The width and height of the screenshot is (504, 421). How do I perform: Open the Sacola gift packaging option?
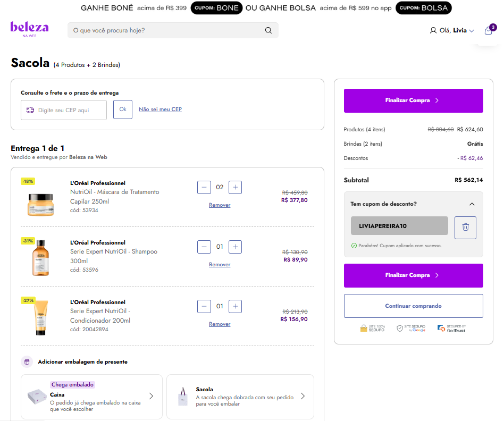(240, 397)
